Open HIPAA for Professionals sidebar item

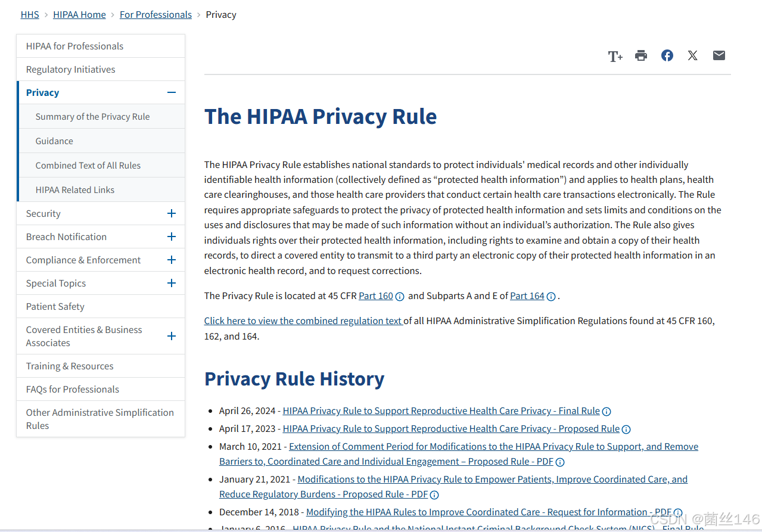pos(101,46)
